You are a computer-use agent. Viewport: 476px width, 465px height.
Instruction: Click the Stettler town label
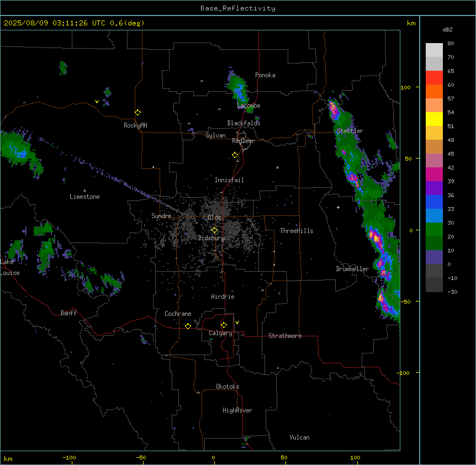350,131
